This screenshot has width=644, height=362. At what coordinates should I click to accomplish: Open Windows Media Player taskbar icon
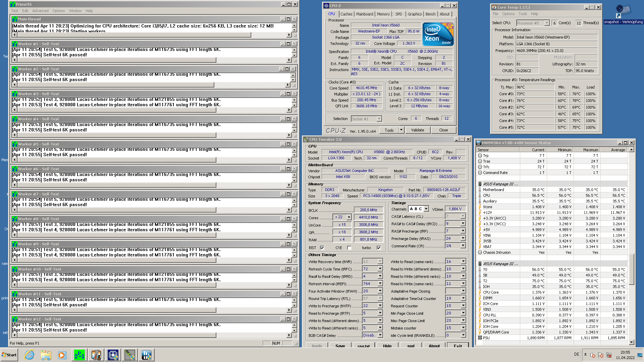pyautogui.click(x=63, y=355)
